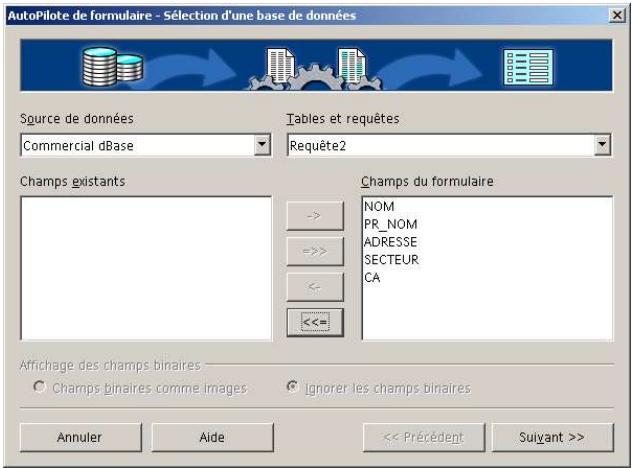Close the AutoPilote de formulaire dialog
632x468 pixels.
pos(617,15)
